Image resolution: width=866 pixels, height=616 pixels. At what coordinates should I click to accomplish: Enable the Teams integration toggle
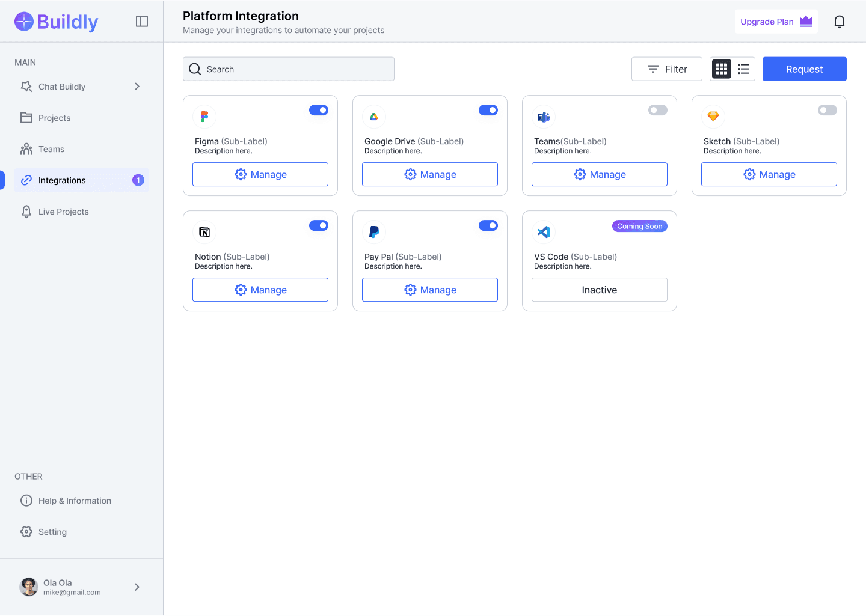(x=658, y=110)
